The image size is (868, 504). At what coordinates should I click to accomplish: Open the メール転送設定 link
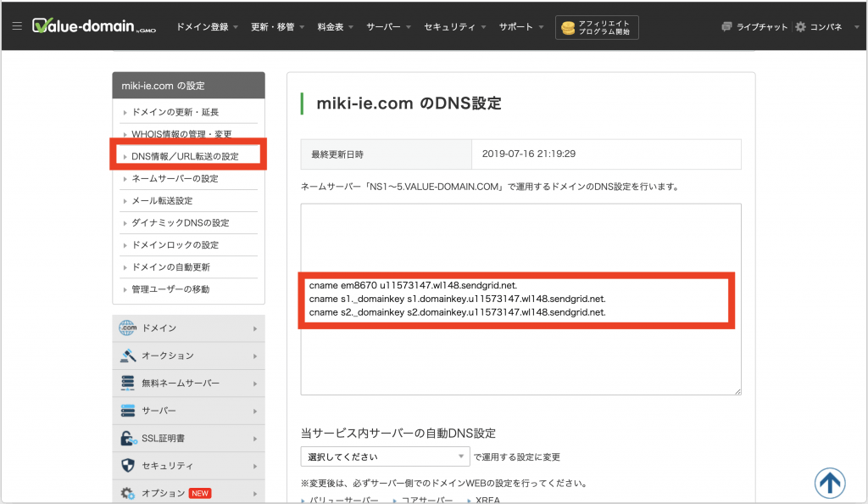(162, 201)
